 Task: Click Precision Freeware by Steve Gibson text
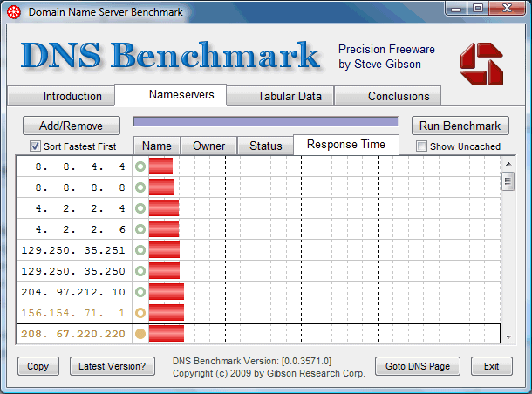(386, 57)
